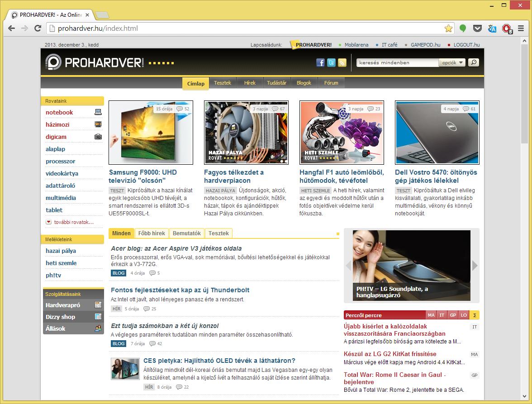Open the Samsung F9000 TV thumbnail
Screen dimensions: 532x404
(x=151, y=133)
